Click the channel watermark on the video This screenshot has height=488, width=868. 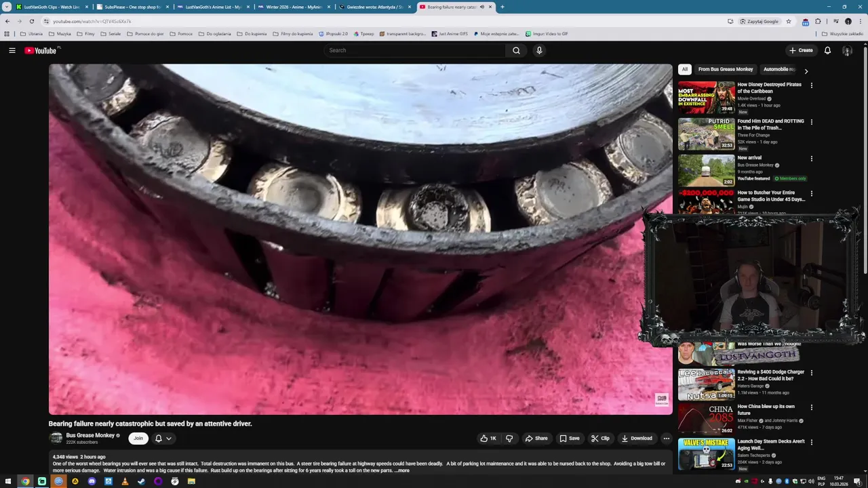(x=662, y=399)
